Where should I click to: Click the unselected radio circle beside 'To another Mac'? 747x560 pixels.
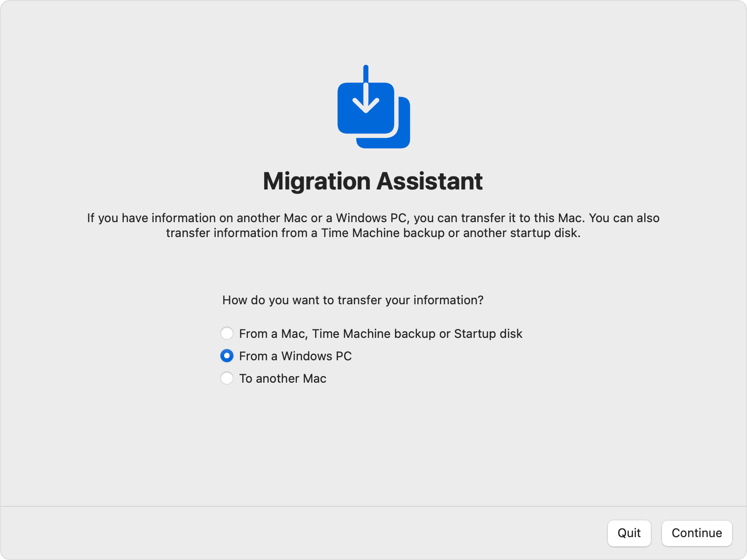[x=227, y=378]
